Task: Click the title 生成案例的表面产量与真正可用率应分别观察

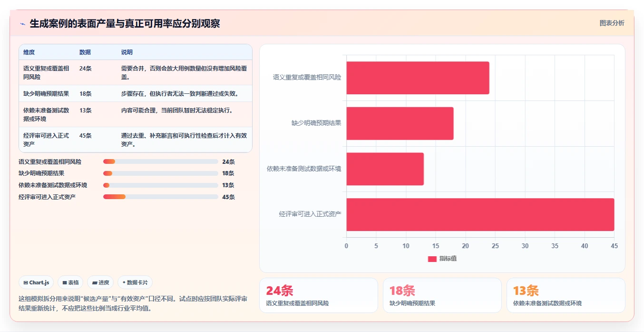Action: click(125, 24)
